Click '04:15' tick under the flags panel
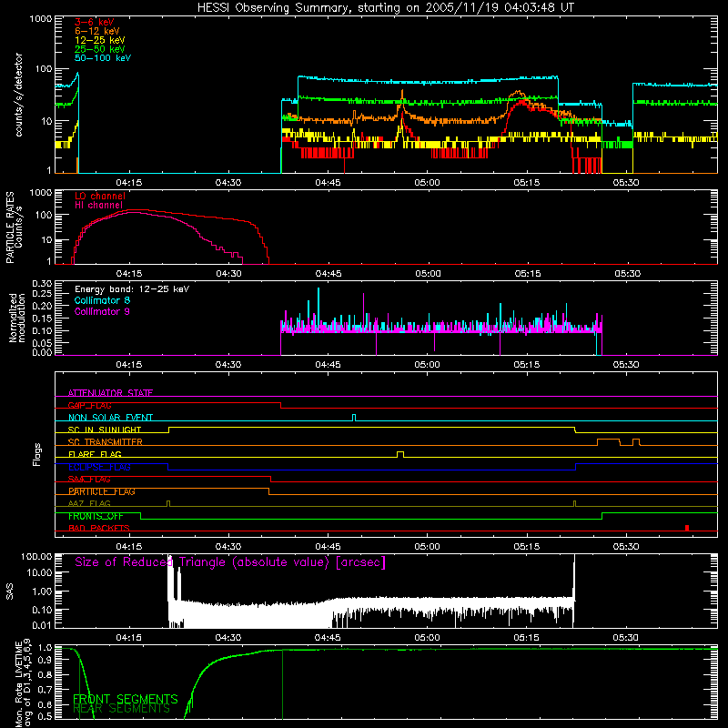Viewport: 728px width, 728px height. click(128, 547)
